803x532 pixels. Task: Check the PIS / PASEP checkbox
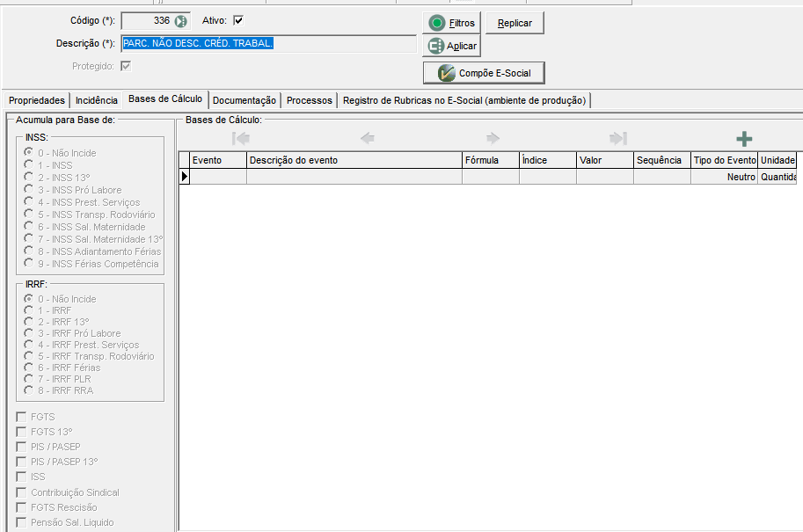click(x=21, y=447)
